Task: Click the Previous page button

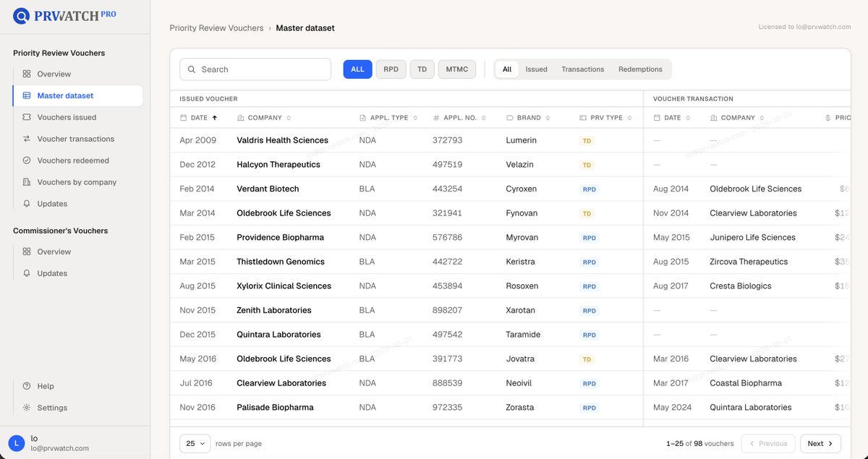Action: click(768, 444)
